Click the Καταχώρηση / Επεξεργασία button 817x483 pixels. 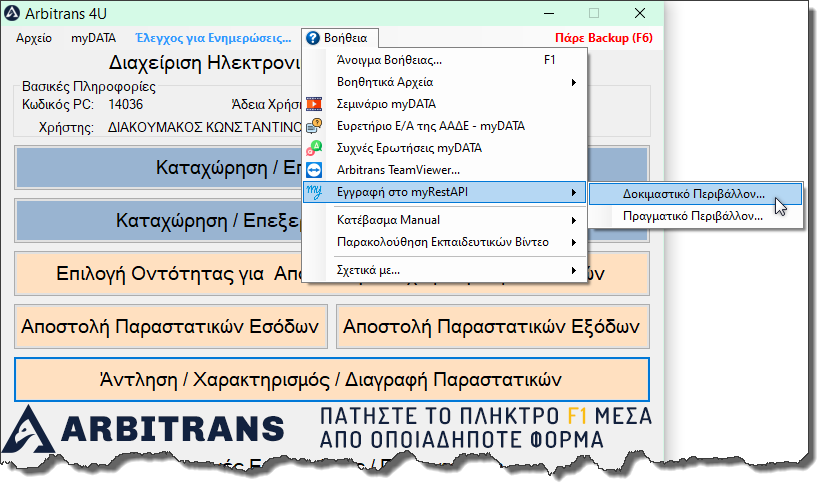158,220
